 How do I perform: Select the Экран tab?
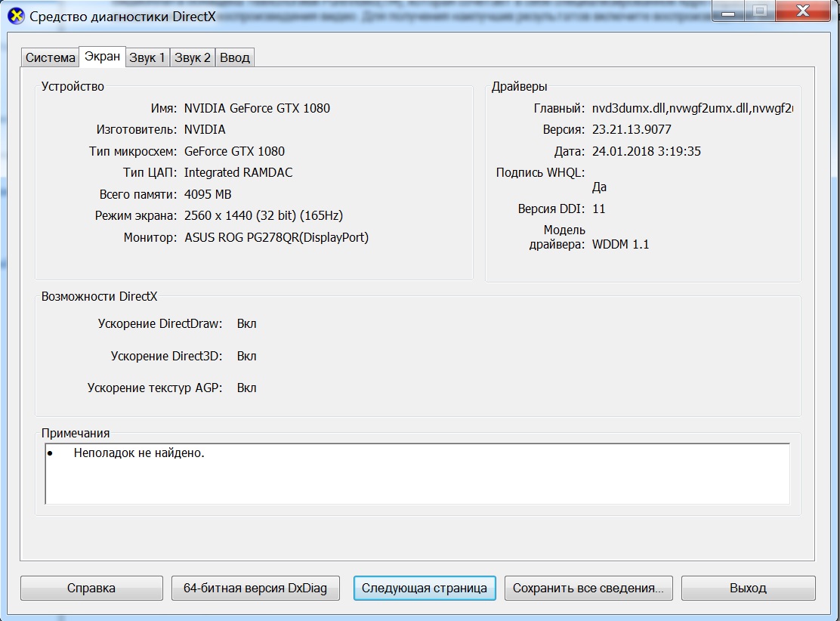pyautogui.click(x=102, y=56)
